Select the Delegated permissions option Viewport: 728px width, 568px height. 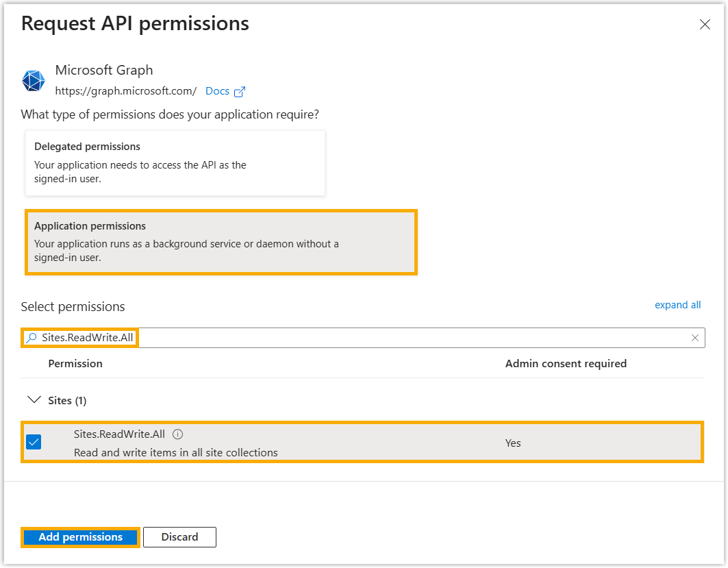coord(175,163)
